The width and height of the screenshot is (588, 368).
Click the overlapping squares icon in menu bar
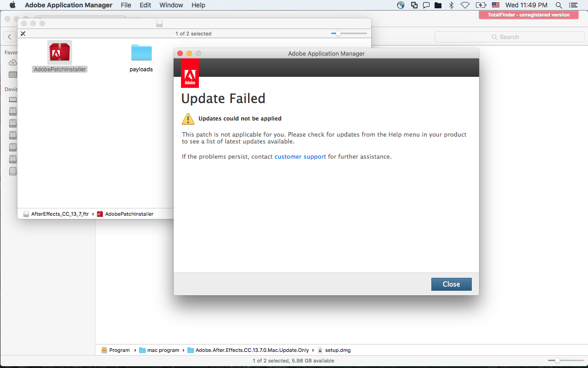[414, 5]
